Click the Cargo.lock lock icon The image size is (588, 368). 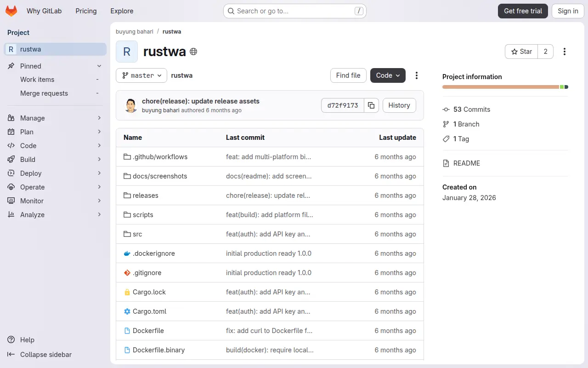tap(127, 292)
